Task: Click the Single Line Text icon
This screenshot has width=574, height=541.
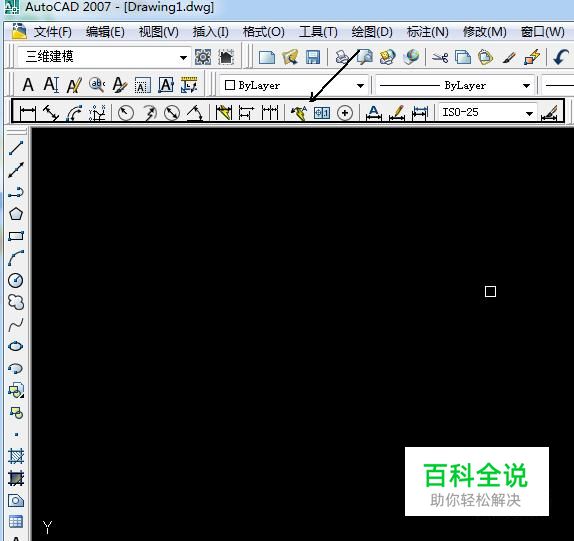Action: (x=51, y=85)
